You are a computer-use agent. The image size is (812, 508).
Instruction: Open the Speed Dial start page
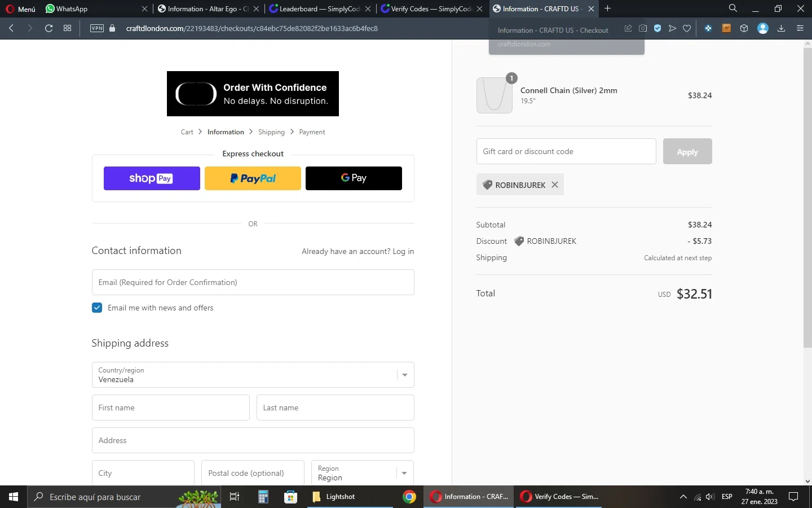pyautogui.click(x=68, y=28)
